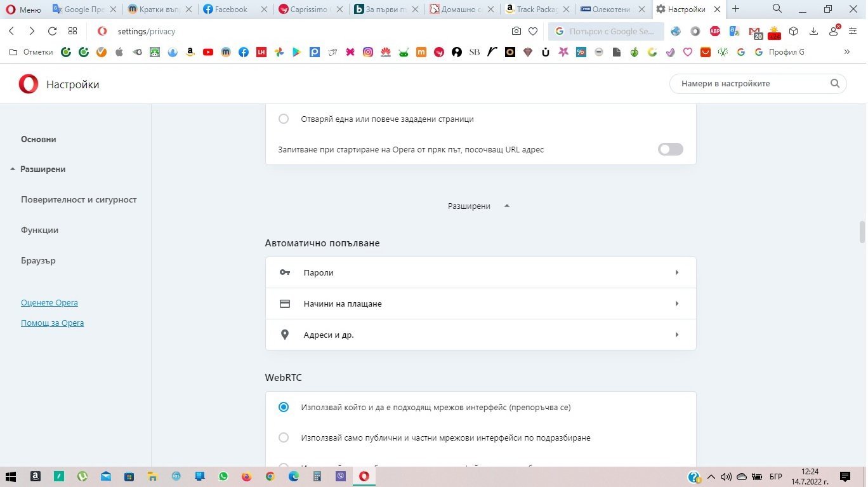Click the heart bookmark icon in address bar

533,31
